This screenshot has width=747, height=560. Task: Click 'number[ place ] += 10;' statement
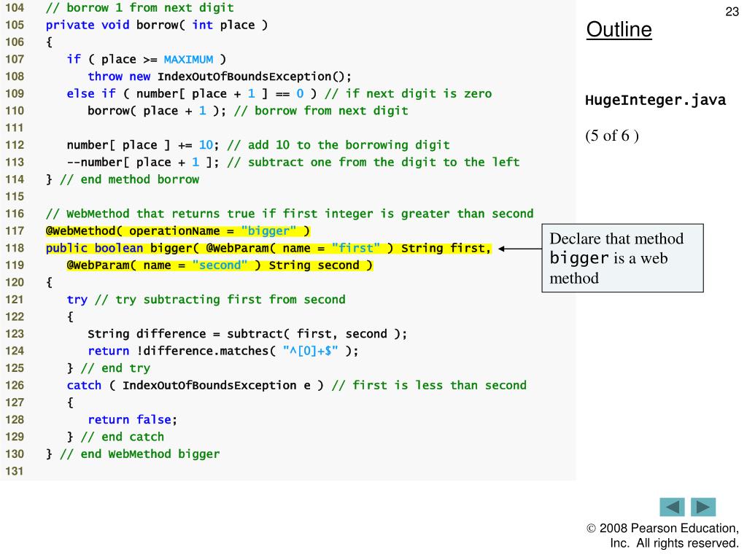(143, 145)
